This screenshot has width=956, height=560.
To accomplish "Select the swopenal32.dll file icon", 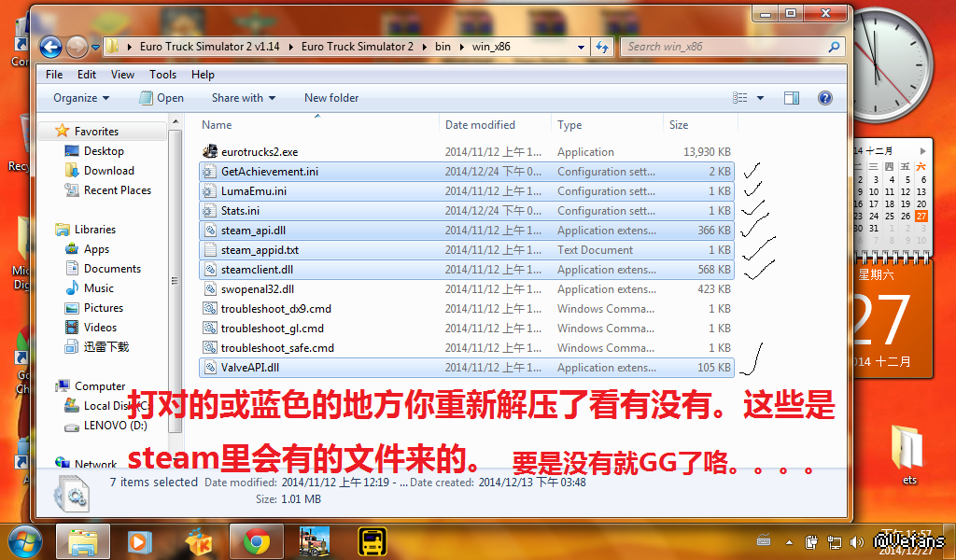I will [210, 288].
